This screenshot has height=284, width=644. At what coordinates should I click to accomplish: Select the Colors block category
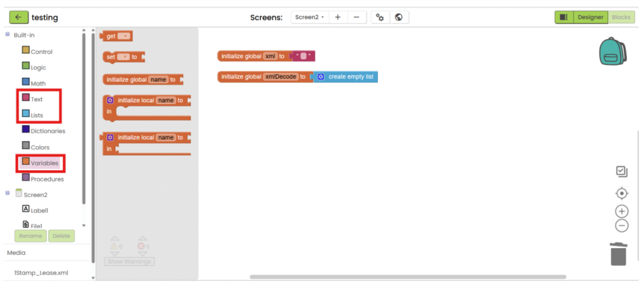click(40, 147)
